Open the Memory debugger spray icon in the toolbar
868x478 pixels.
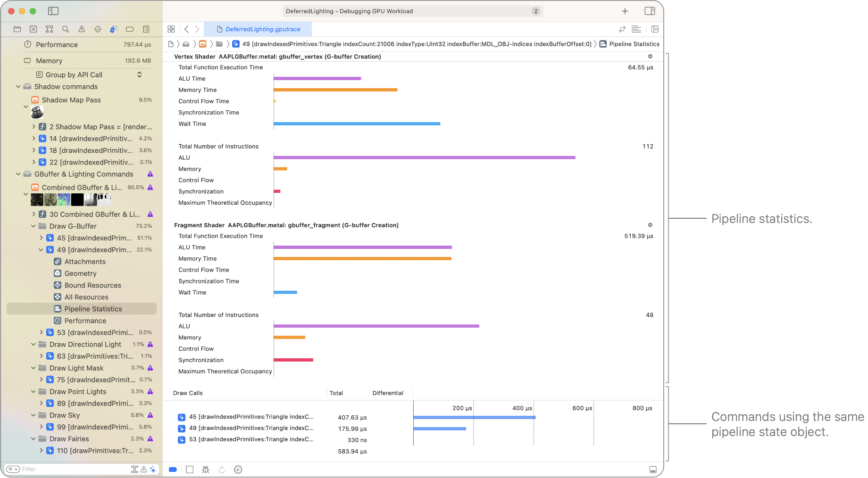tap(114, 29)
